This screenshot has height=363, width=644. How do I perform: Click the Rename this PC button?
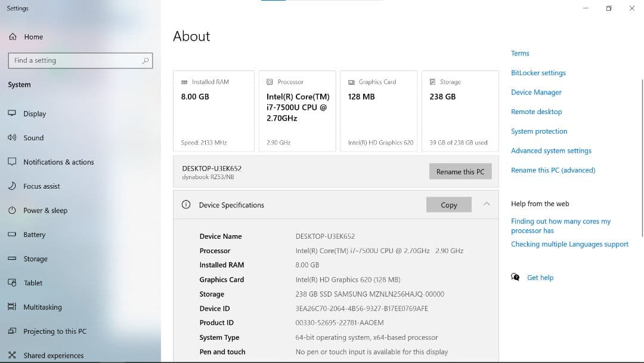[460, 171]
